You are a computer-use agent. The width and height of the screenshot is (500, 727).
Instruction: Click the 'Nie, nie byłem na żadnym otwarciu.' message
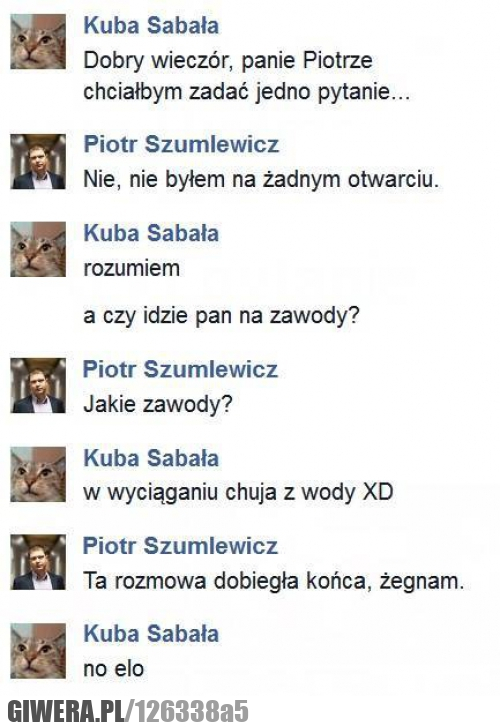click(261, 179)
